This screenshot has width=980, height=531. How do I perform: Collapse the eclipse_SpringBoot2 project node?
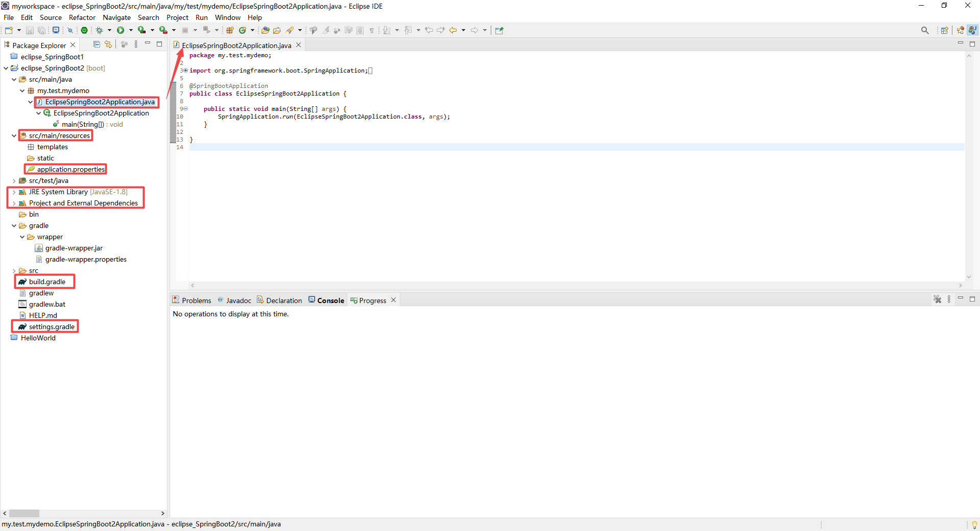pyautogui.click(x=6, y=68)
